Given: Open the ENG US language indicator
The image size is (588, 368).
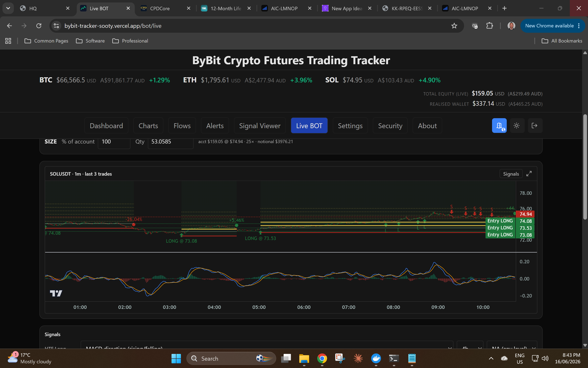Looking at the screenshot, I should point(519,359).
